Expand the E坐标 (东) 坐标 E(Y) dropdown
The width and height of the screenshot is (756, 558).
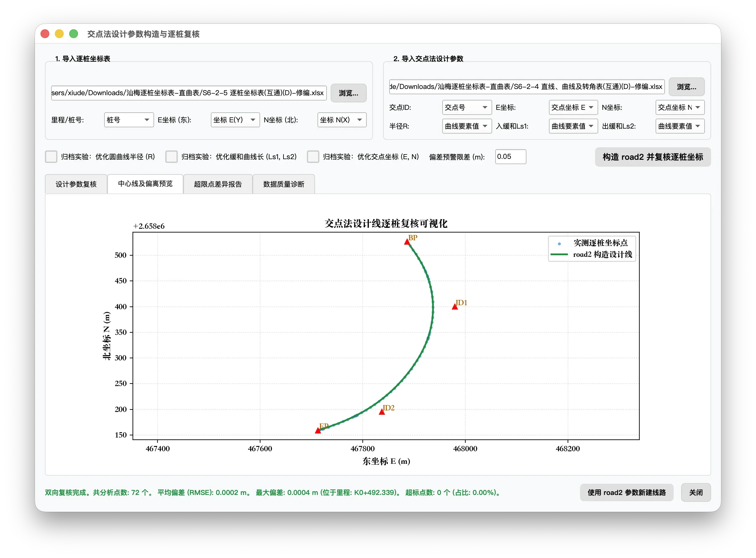click(235, 120)
